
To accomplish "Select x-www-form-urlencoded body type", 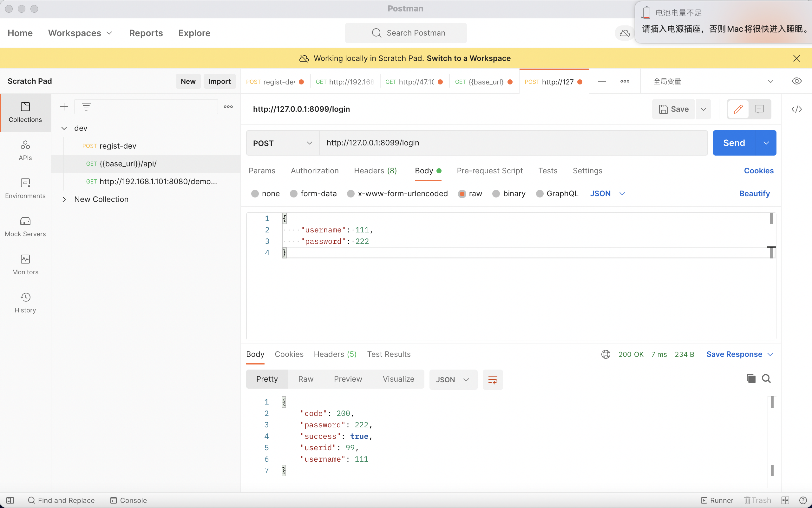I will (350, 194).
